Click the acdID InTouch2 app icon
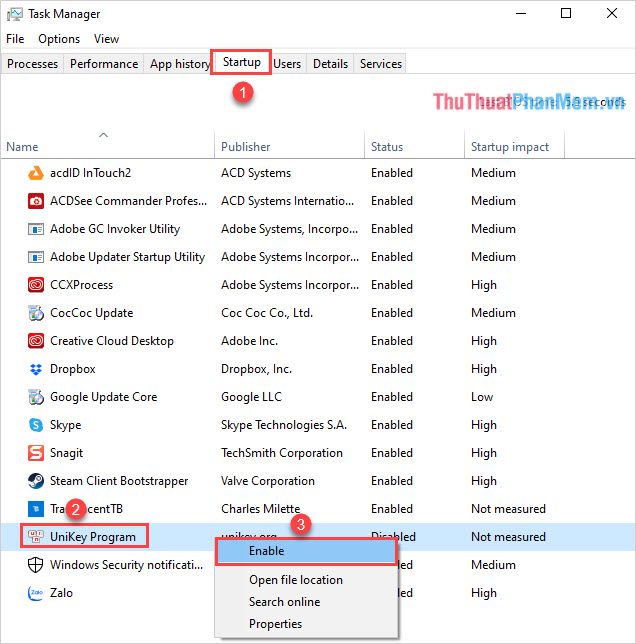 (x=33, y=173)
